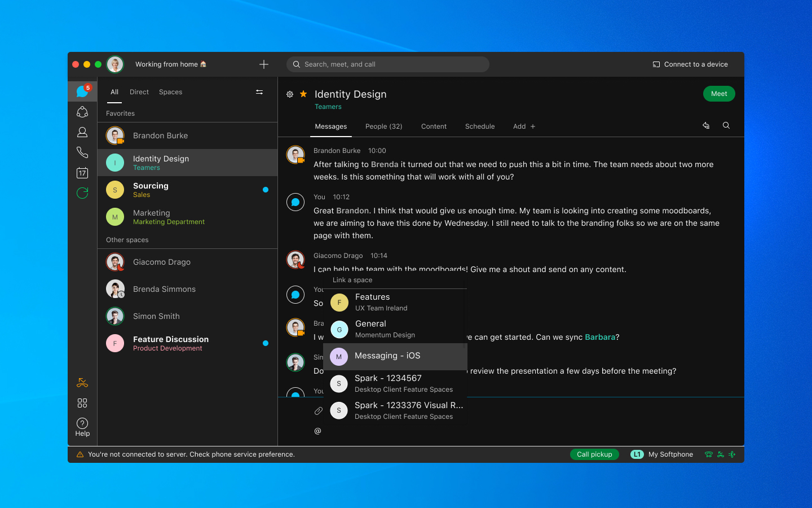Viewport: 812px width, 508px height.
Task: Open the Calendar icon showing 17
Action: [82, 173]
